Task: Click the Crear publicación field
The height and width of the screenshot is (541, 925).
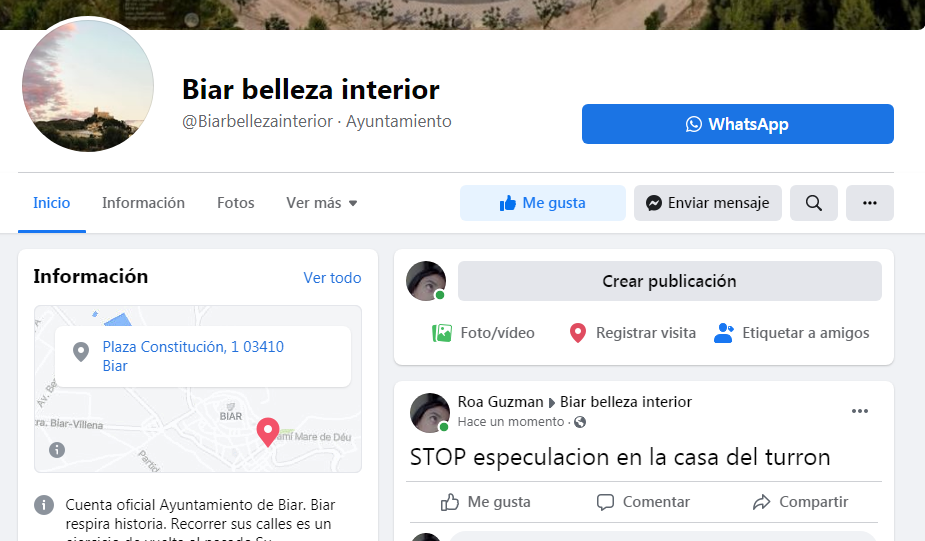Action: point(670,281)
